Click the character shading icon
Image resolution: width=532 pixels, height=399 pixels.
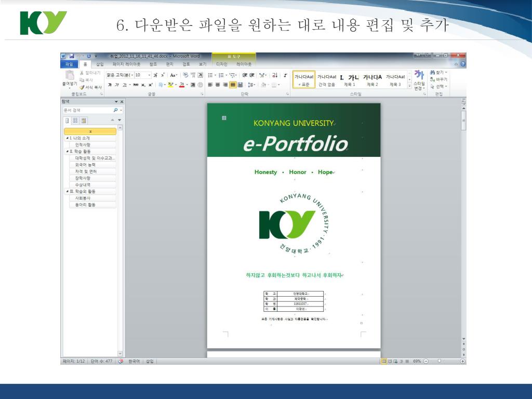coord(193,85)
